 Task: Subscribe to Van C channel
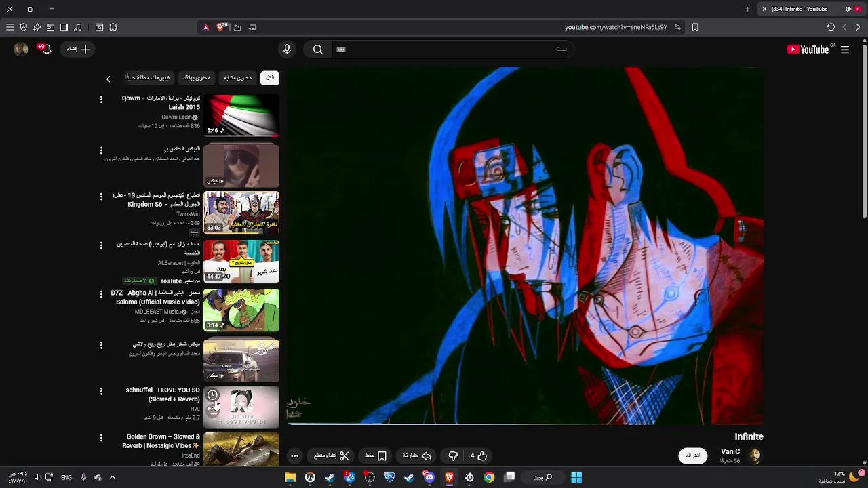click(x=693, y=455)
